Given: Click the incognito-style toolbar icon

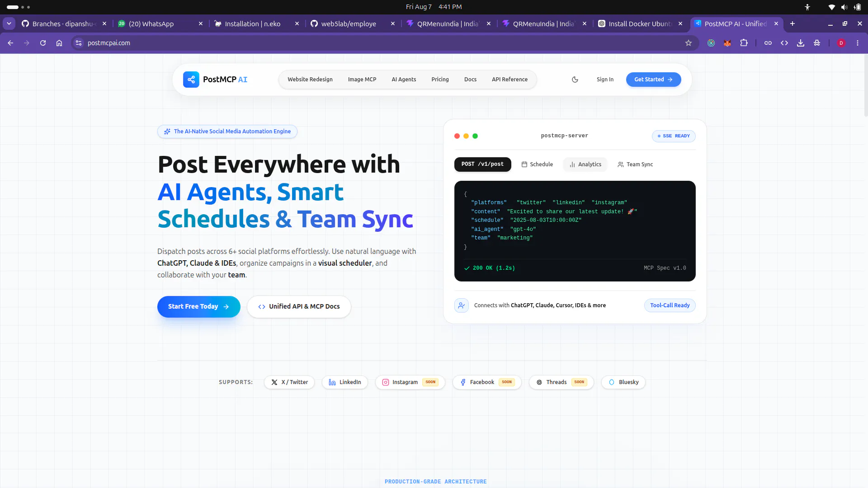Looking at the screenshot, I should point(817,43).
